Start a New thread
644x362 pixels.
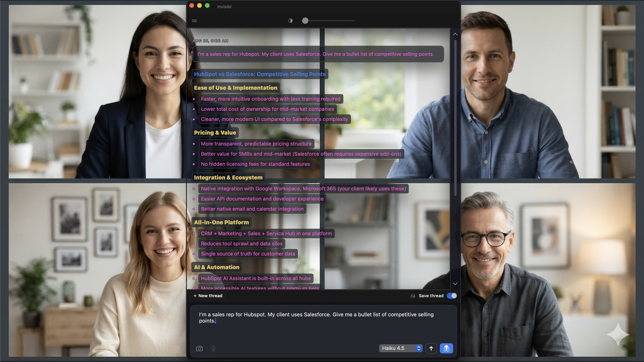[x=208, y=296]
